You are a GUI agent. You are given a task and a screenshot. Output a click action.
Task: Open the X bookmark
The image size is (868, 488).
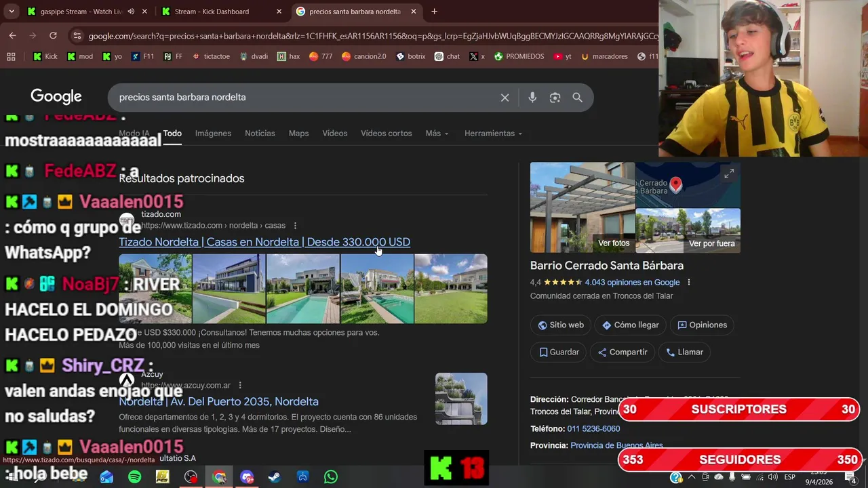[x=477, y=56]
